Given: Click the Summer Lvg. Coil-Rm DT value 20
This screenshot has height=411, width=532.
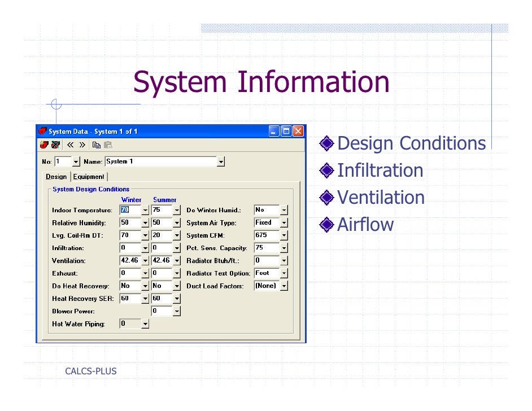Looking at the screenshot, I should point(162,235).
